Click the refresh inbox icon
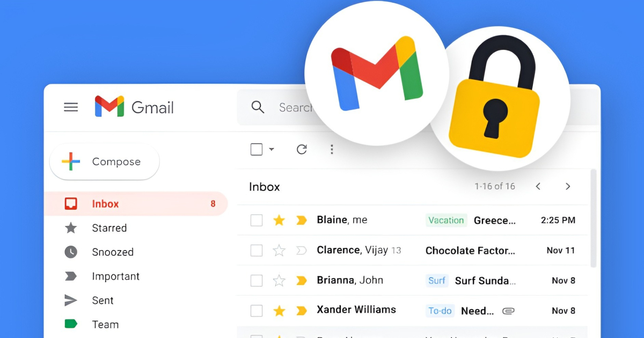This screenshot has width=644, height=338. click(302, 149)
